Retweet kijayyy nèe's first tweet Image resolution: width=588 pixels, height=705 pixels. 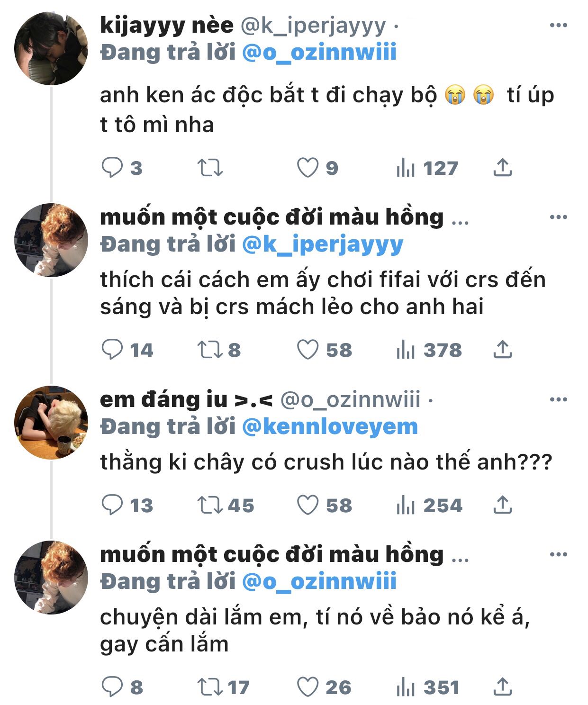pos(210,168)
